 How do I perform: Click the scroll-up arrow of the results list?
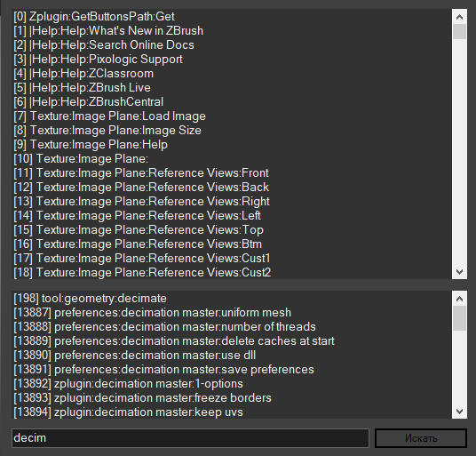coord(459,299)
